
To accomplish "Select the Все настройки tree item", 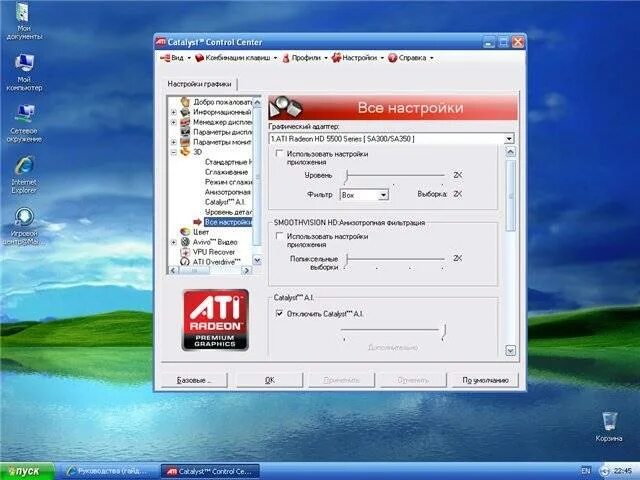I will point(228,222).
